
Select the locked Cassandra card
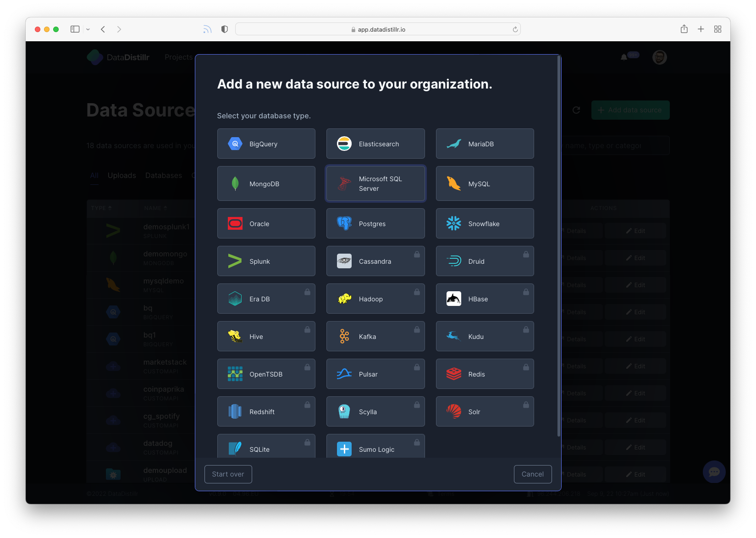375,261
